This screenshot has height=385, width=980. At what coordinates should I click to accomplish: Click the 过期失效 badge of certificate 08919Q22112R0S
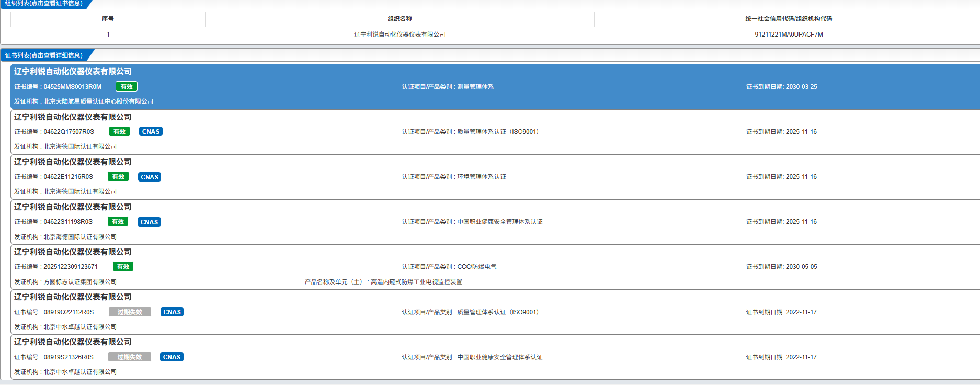(130, 312)
